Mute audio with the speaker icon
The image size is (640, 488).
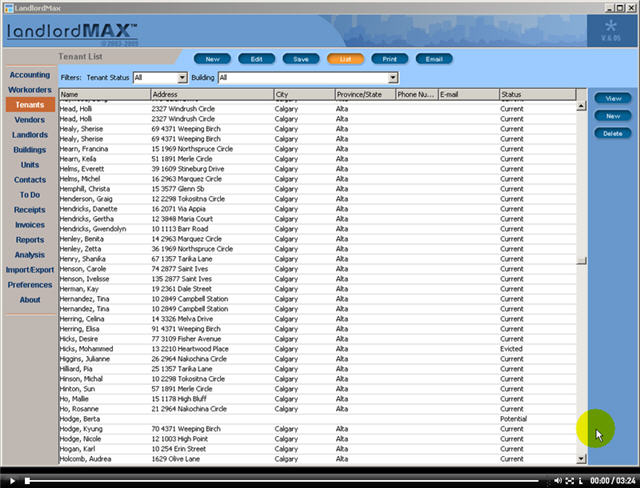pos(558,481)
